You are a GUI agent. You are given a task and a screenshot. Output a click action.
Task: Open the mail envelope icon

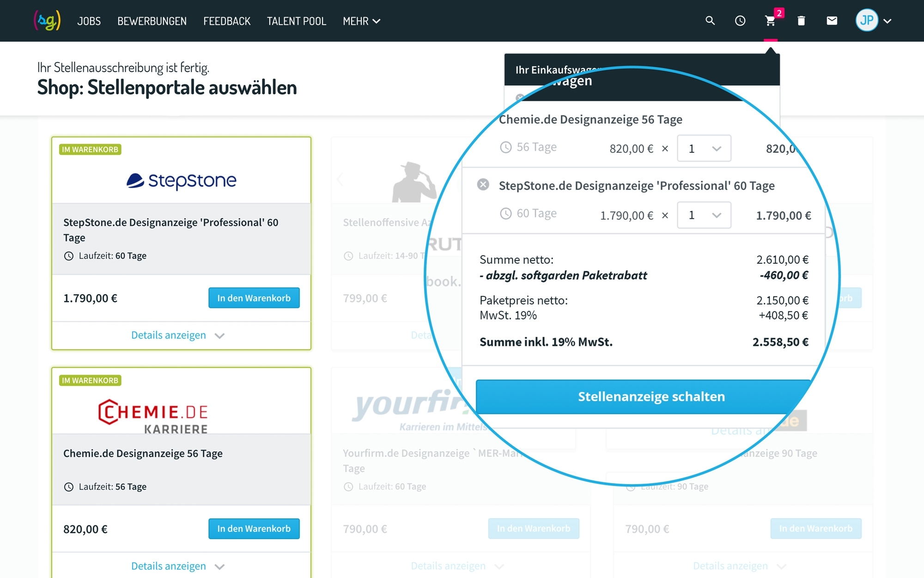click(x=832, y=21)
